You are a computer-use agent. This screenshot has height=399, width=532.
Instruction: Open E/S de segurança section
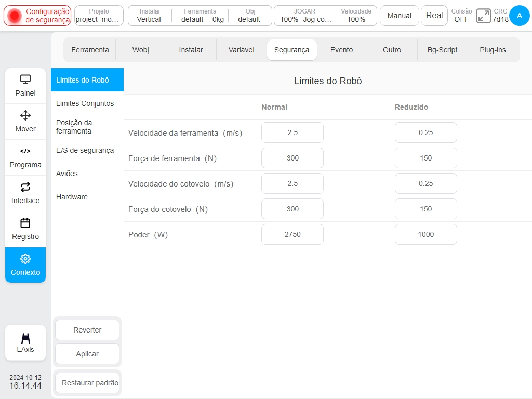point(87,150)
